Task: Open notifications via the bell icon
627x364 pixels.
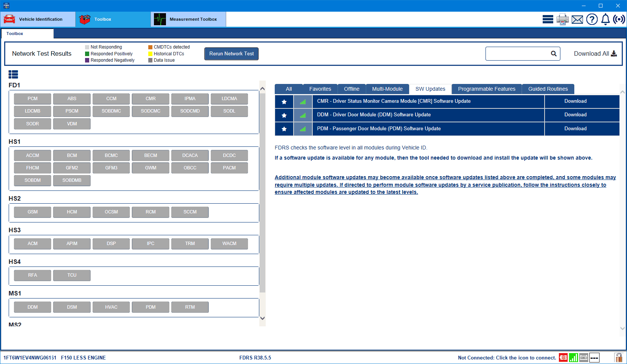Action: pos(605,19)
